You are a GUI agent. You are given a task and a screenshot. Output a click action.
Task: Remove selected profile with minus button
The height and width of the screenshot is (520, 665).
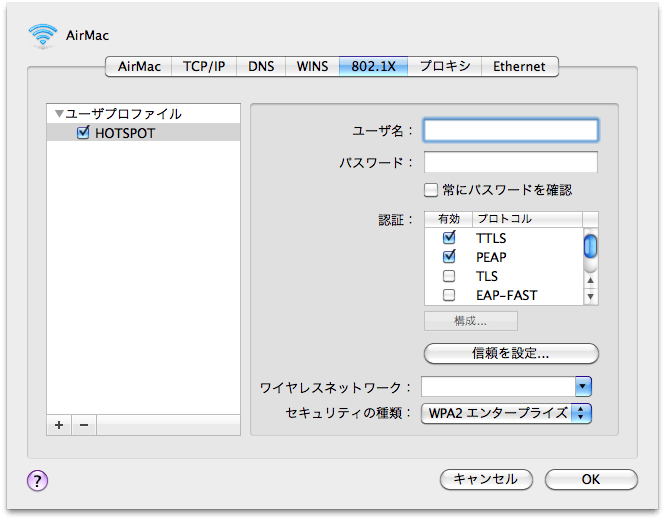point(84,425)
